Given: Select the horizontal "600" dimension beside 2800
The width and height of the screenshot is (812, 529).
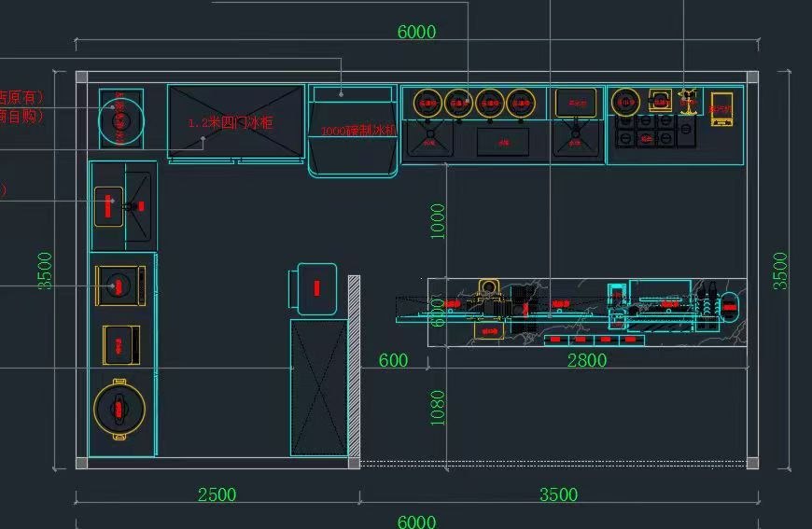Looking at the screenshot, I should point(393,360).
